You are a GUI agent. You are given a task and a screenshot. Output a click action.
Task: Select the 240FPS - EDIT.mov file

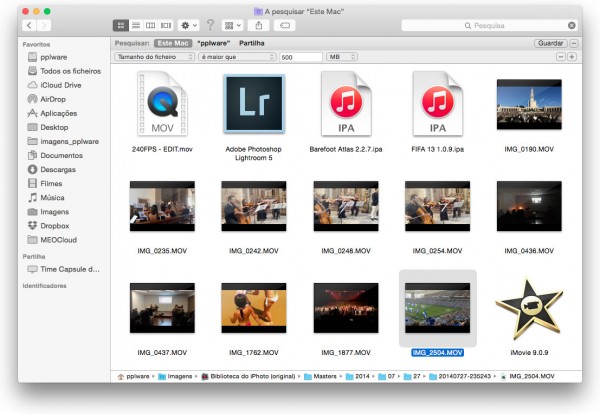[162, 104]
